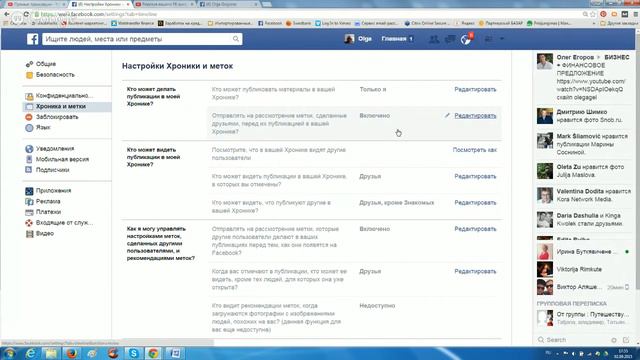Switch to the third browser tab
Screen dimensions: 640x360
point(164,4)
